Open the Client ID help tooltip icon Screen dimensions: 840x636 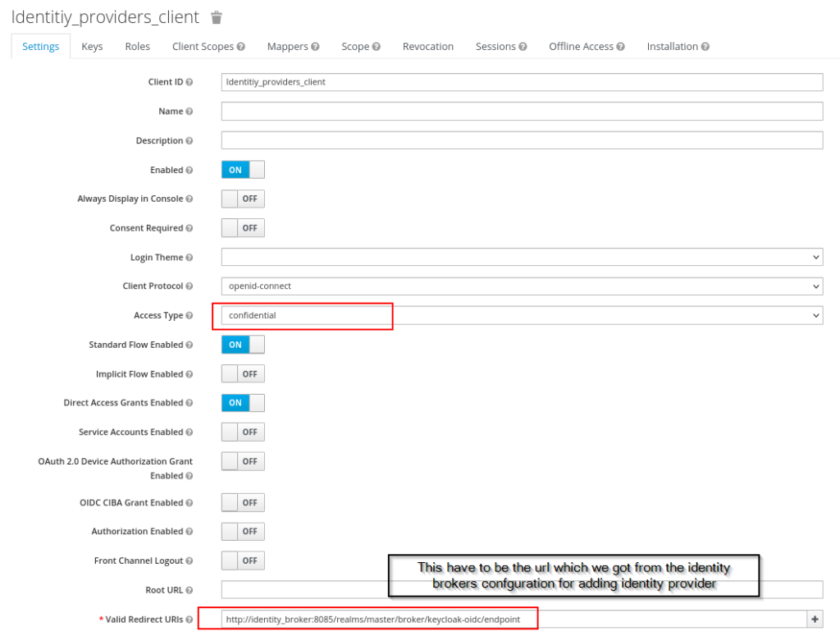(x=190, y=81)
